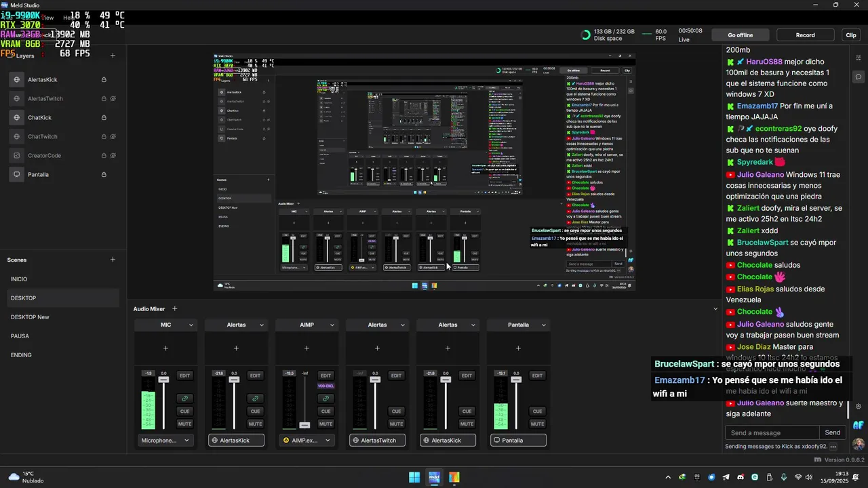This screenshot has width=868, height=488.
Task: Click the AlertasTwitch audio source box
Action: click(377, 441)
